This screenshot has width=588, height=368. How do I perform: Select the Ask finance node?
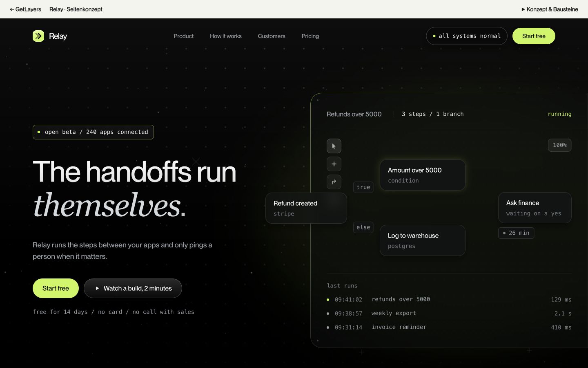click(x=535, y=208)
